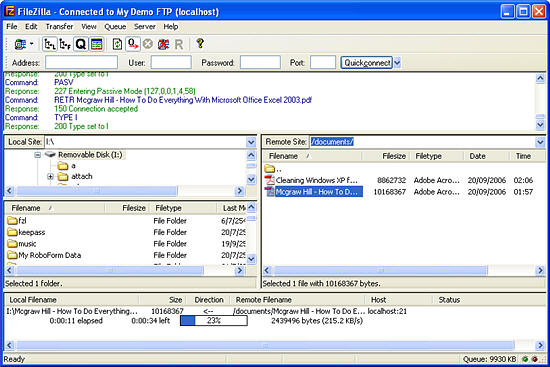Viewport: 550px width, 367px height.
Task: Sort local list by Filename column
Action: (55, 208)
